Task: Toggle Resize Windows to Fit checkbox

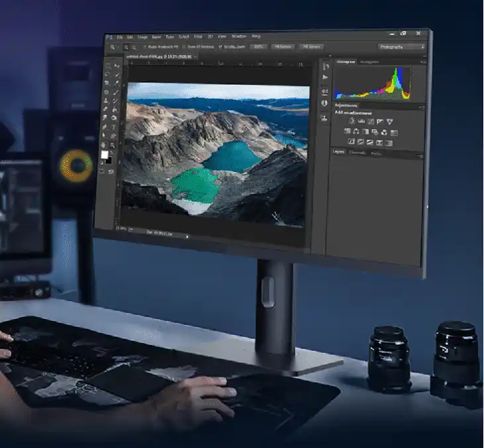Action: point(144,47)
